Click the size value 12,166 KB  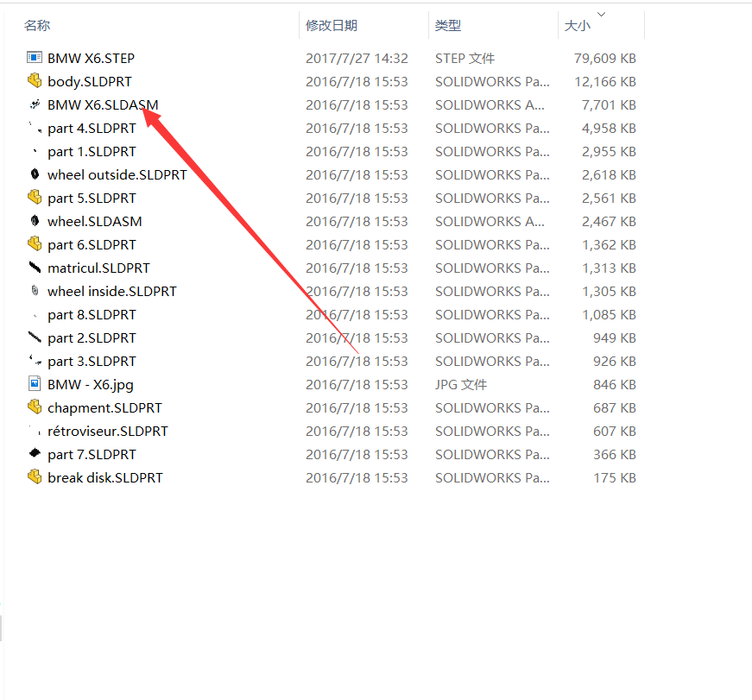point(605,82)
